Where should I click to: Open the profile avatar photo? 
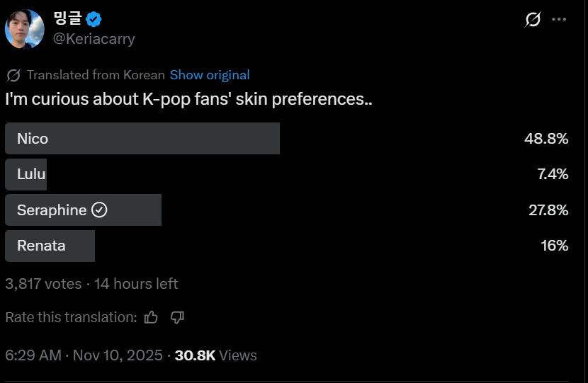point(25,30)
